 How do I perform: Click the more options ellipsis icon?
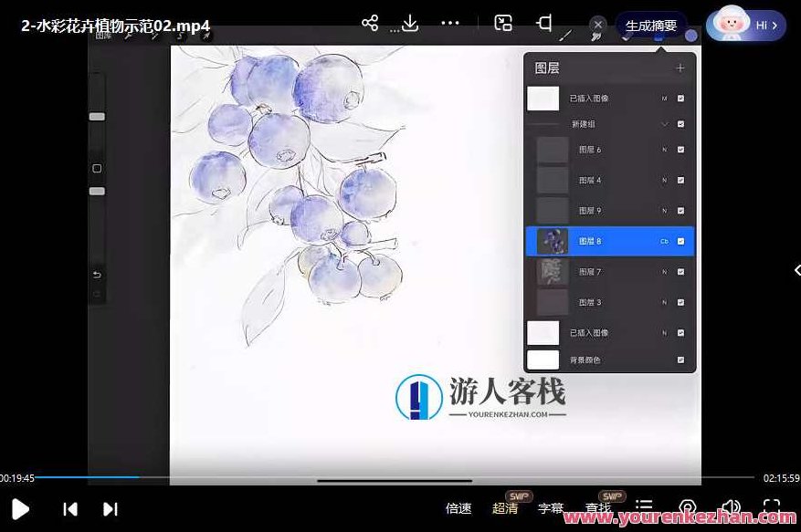click(x=450, y=23)
